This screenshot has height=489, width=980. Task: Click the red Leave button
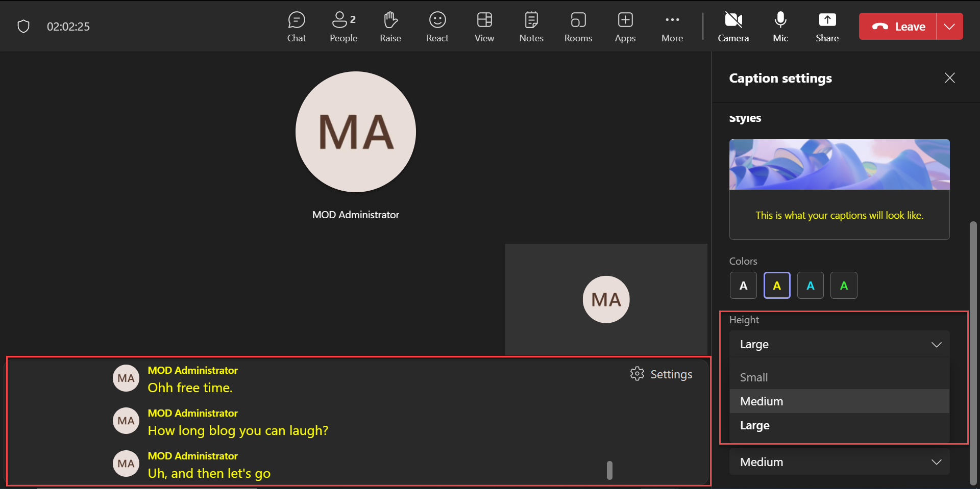[898, 27]
